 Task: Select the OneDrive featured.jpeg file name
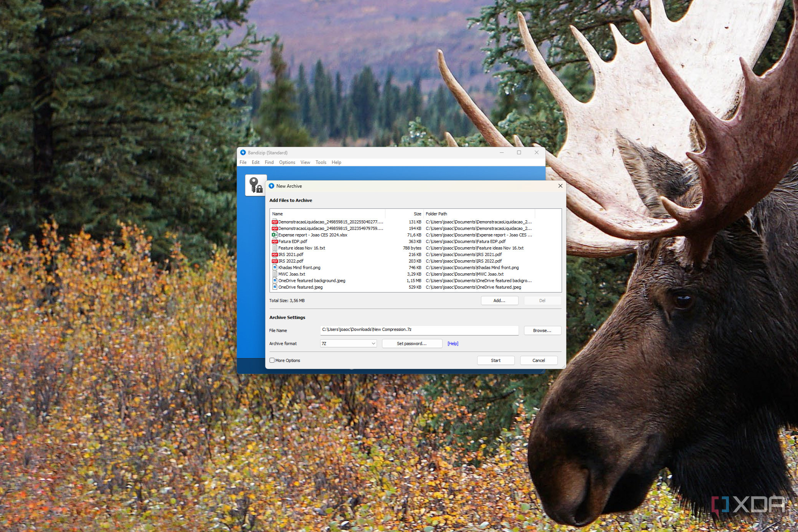[300, 287]
